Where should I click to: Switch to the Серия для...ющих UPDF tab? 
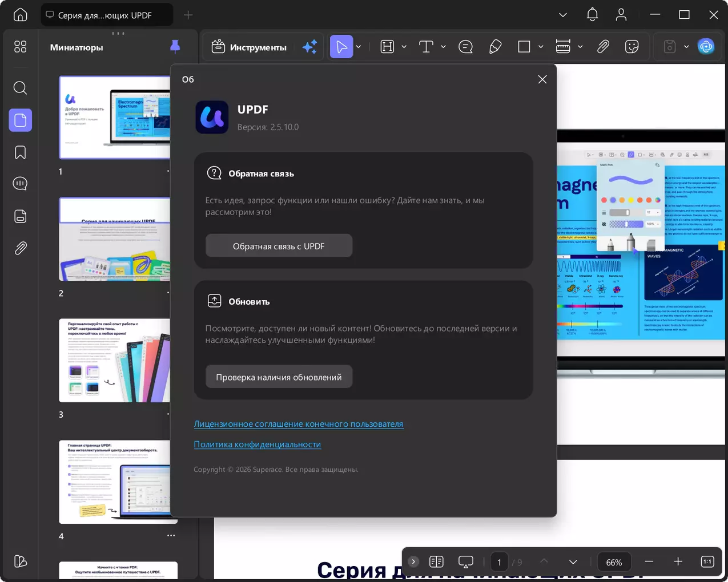(x=106, y=15)
